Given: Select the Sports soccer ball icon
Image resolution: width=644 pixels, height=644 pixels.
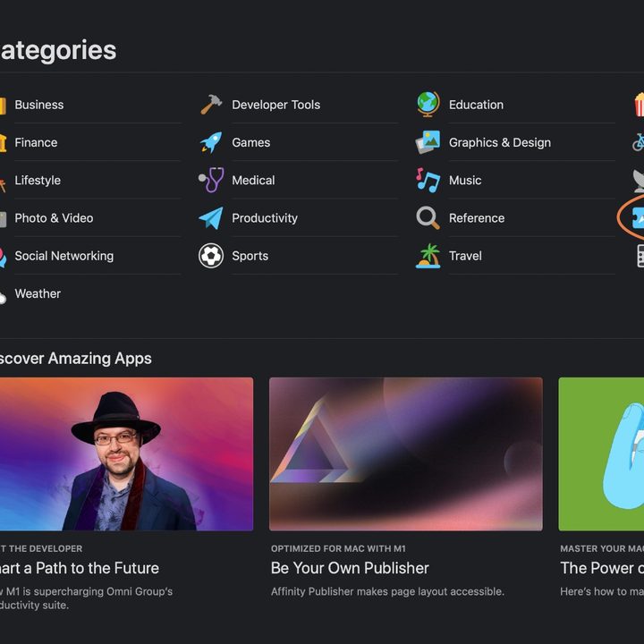Looking at the screenshot, I should 211,256.
